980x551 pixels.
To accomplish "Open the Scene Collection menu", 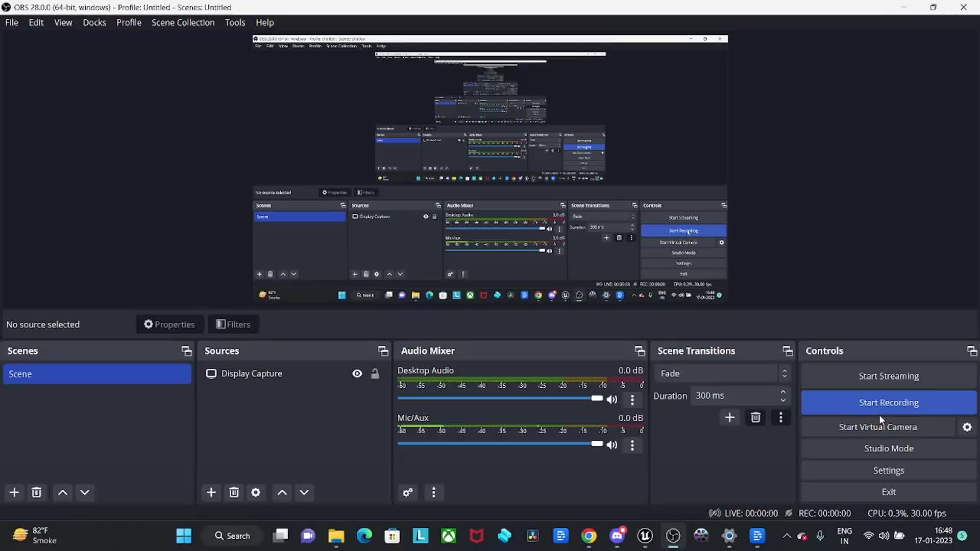I will coord(183,22).
